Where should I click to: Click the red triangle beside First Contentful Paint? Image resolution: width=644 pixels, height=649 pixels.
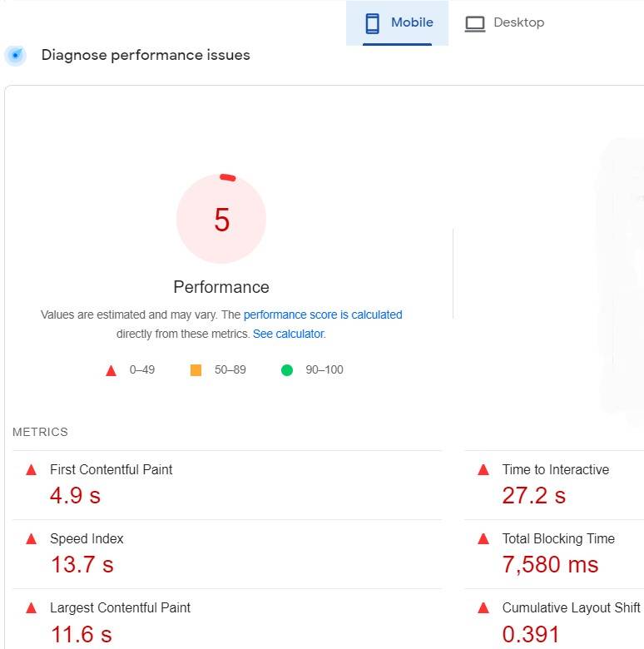click(31, 470)
